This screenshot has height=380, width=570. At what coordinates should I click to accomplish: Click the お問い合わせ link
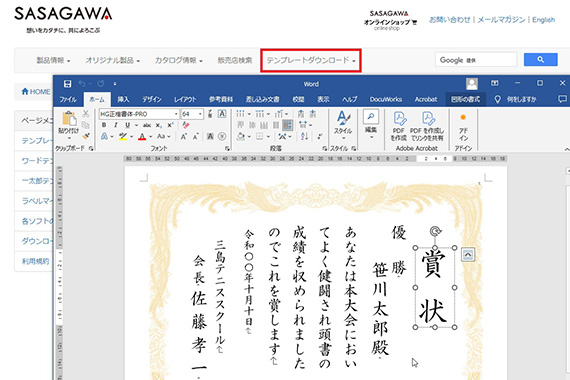(x=450, y=20)
